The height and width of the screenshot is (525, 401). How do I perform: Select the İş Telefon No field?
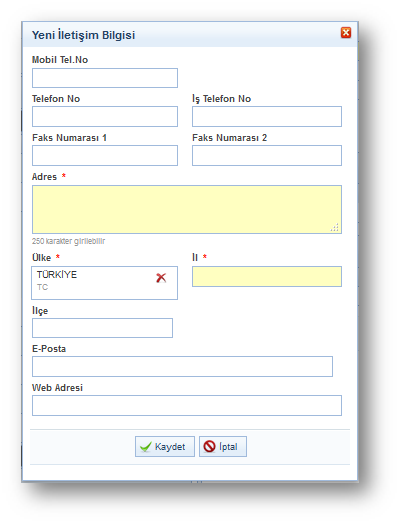(x=267, y=117)
